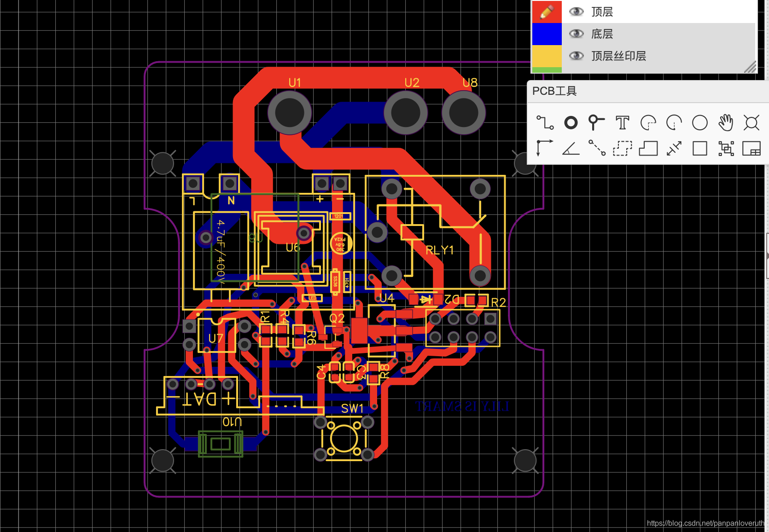Select the Copper Area tool
The height and width of the screenshot is (532, 769).
[x=623, y=149]
